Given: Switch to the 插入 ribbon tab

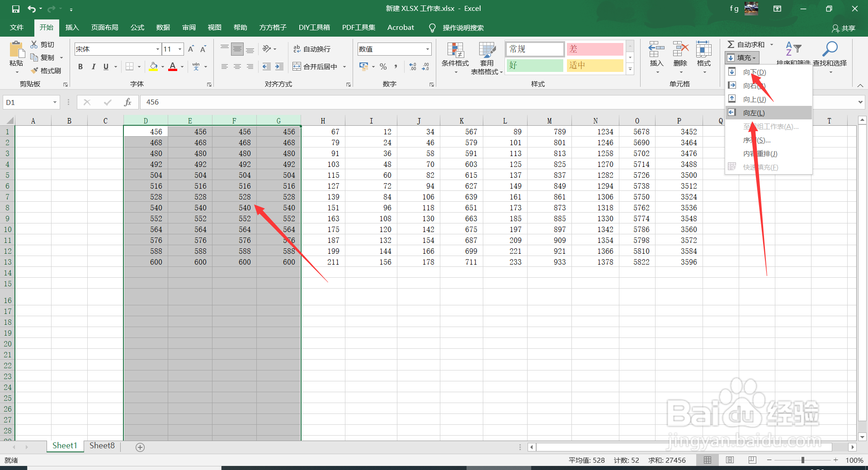Looking at the screenshot, I should (72, 27).
